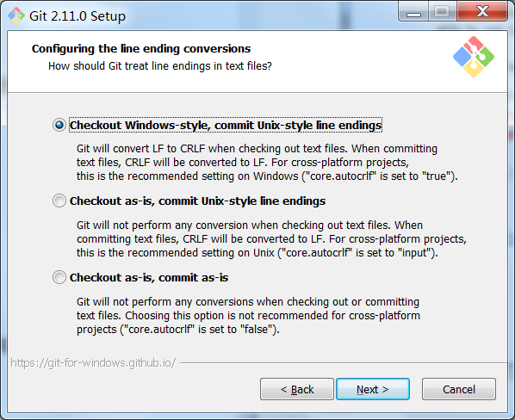Click the 'Configuring the line ending conversions' heading
The height and width of the screenshot is (420, 515).
click(141, 48)
